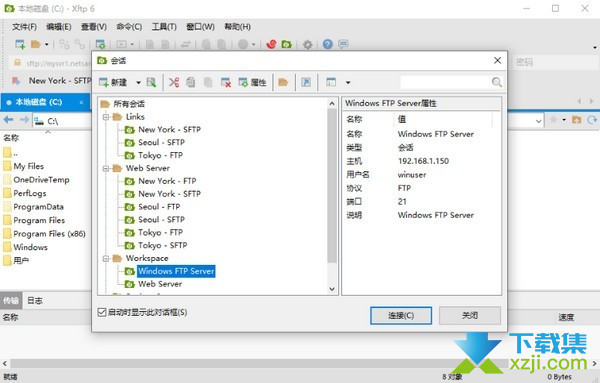Viewport: 600px width, 383px height.
Task: Click the New session button in the main toolbar
Action: point(20,44)
